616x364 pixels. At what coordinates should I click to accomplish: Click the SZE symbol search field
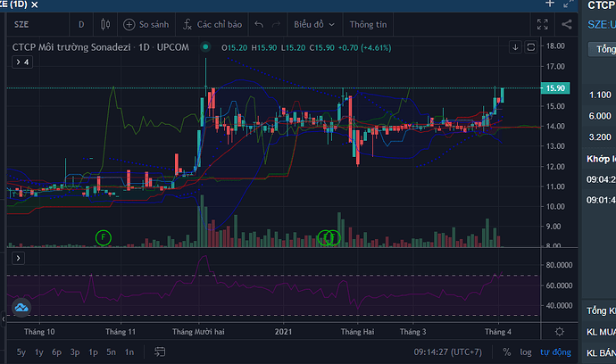[38, 24]
